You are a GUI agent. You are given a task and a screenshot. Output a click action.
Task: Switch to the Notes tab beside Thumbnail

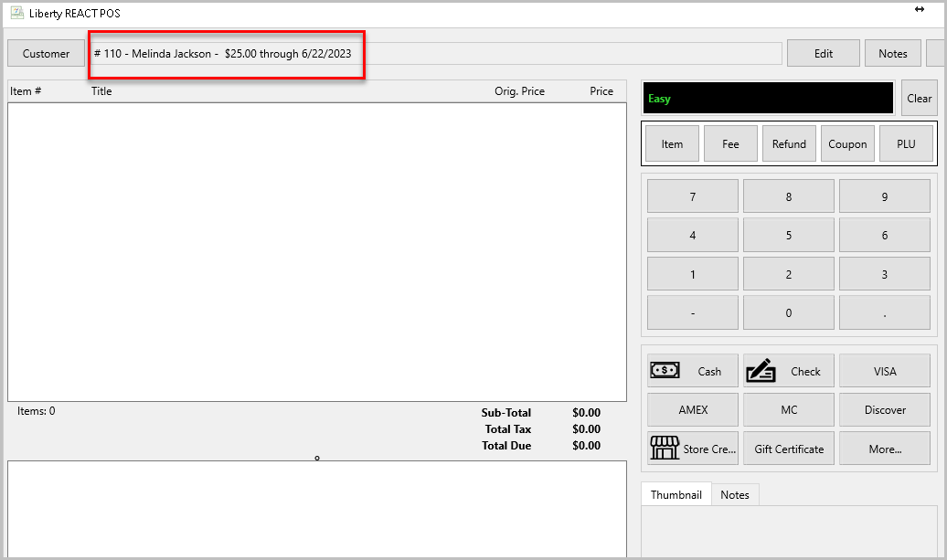point(734,495)
